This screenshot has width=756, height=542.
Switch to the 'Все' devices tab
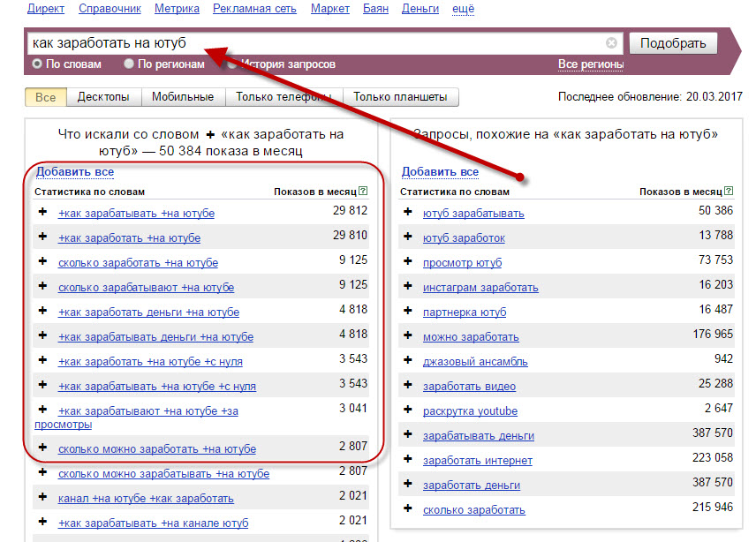click(46, 97)
